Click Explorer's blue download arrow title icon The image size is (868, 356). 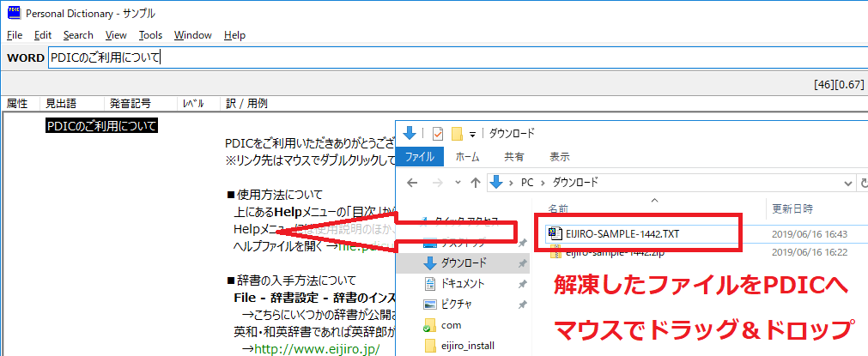pos(410,133)
